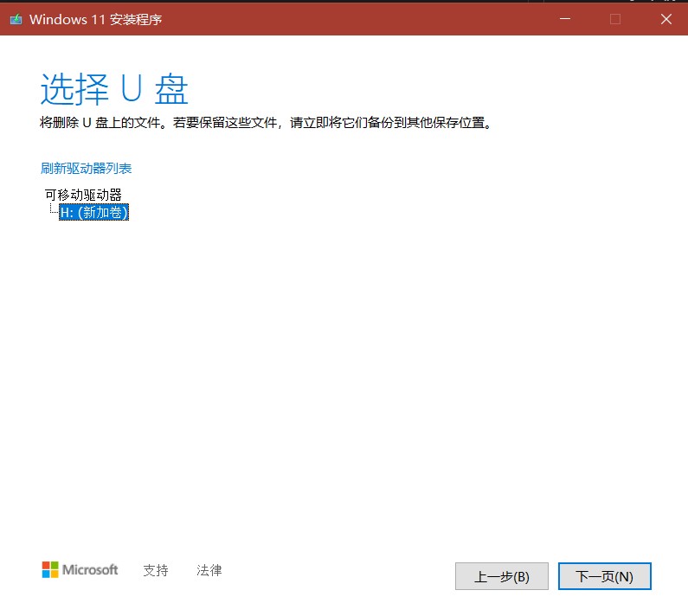Click the warning text about deleting U 盘 files
Screen dimensions: 688x616
click(267, 122)
